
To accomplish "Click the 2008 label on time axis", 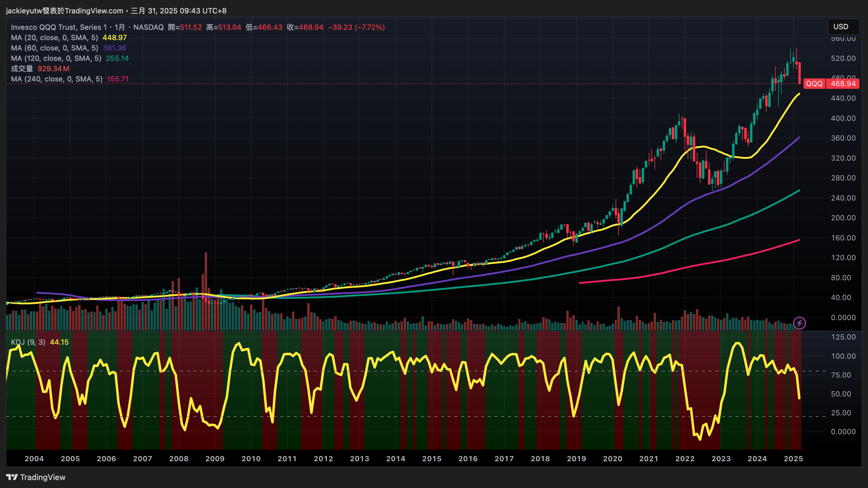I will pyautogui.click(x=179, y=459).
